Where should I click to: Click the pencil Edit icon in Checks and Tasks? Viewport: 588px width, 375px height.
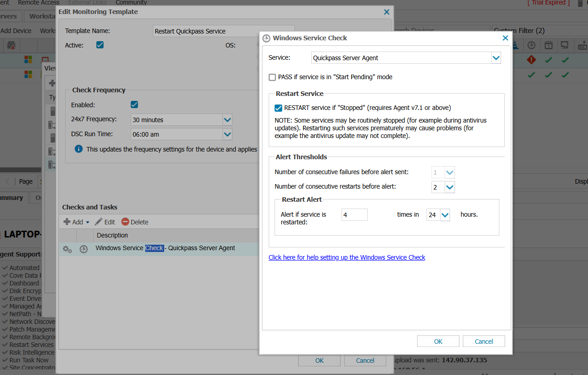point(99,222)
